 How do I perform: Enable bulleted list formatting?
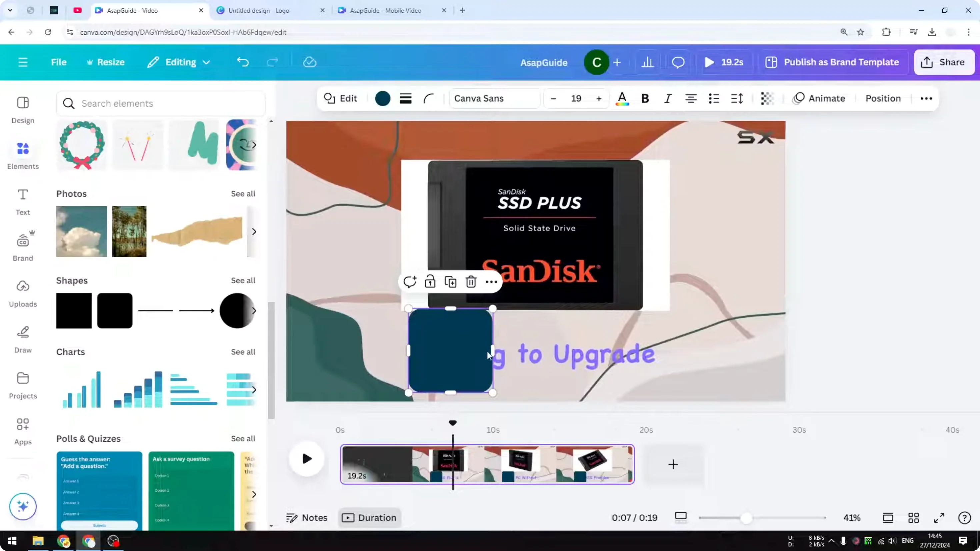coord(714,98)
